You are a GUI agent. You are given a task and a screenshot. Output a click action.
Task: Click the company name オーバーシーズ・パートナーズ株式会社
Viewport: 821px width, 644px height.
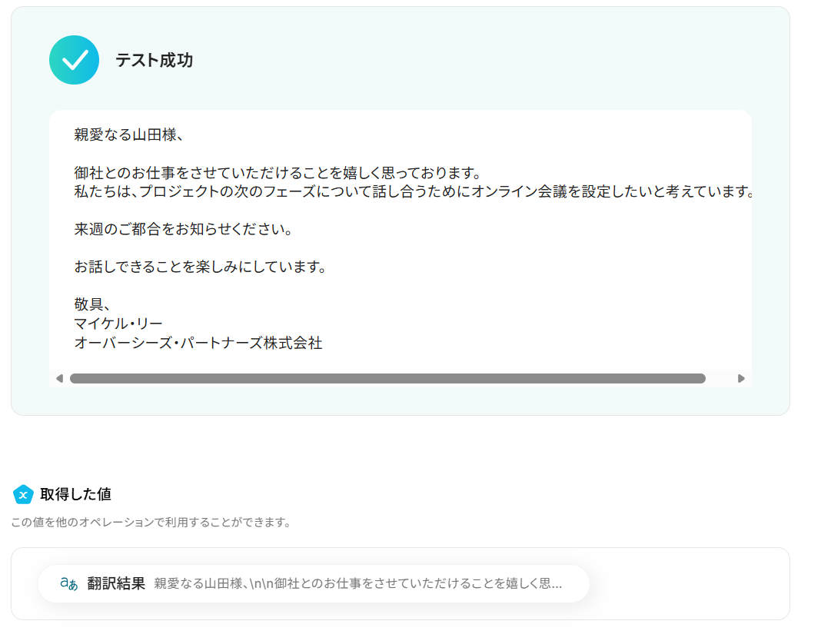pos(198,343)
